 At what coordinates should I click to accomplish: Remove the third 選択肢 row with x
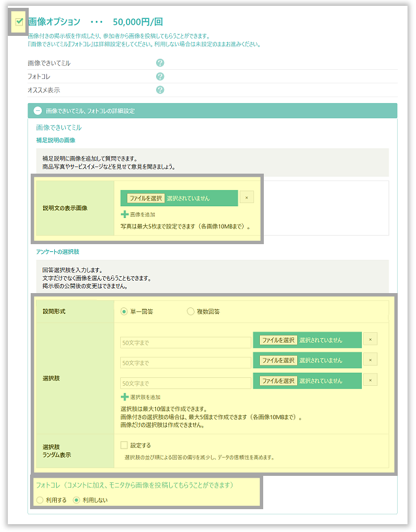point(370,380)
